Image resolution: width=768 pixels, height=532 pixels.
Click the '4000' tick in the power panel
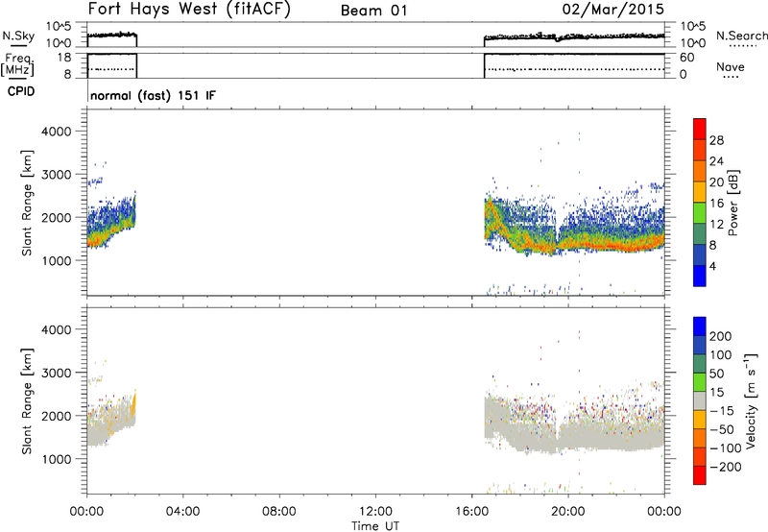(56, 132)
